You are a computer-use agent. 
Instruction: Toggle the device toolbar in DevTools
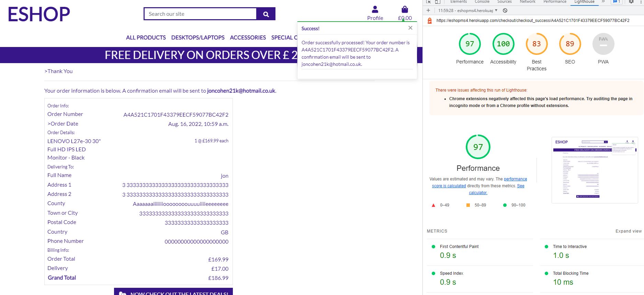coord(438,2)
